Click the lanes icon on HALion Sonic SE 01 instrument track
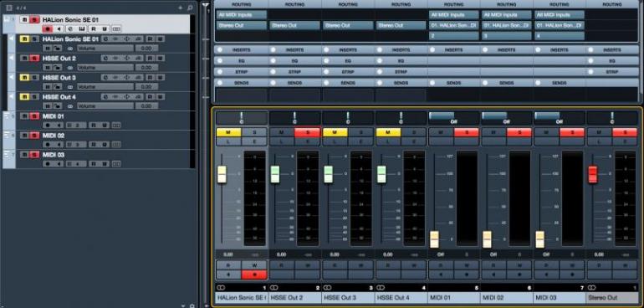This screenshot has width=644, height=308. click(116, 29)
